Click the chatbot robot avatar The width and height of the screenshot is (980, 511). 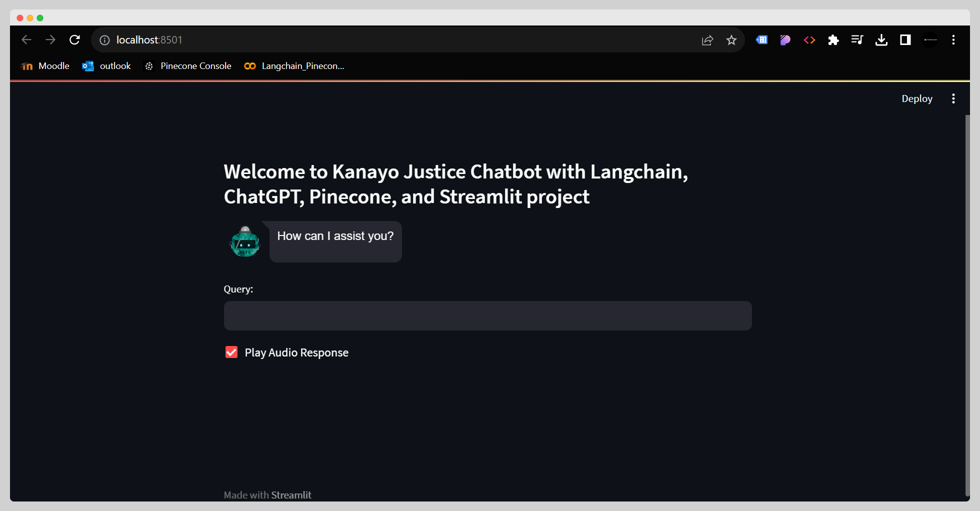[x=245, y=243]
